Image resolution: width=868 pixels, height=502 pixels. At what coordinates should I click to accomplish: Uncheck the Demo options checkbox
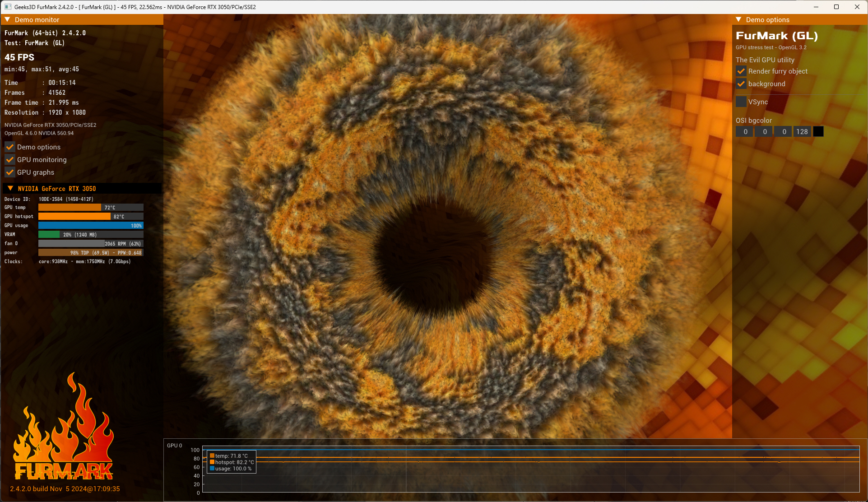click(10, 147)
